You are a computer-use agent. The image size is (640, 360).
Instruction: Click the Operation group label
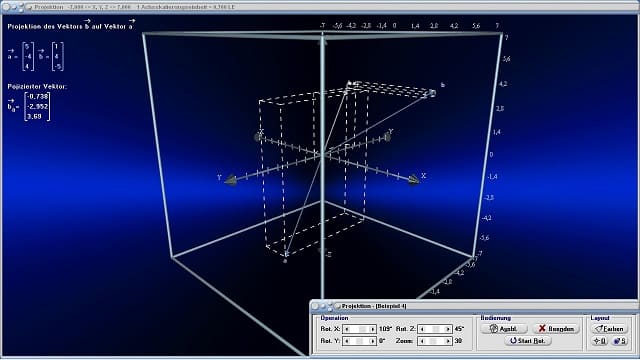point(334,318)
